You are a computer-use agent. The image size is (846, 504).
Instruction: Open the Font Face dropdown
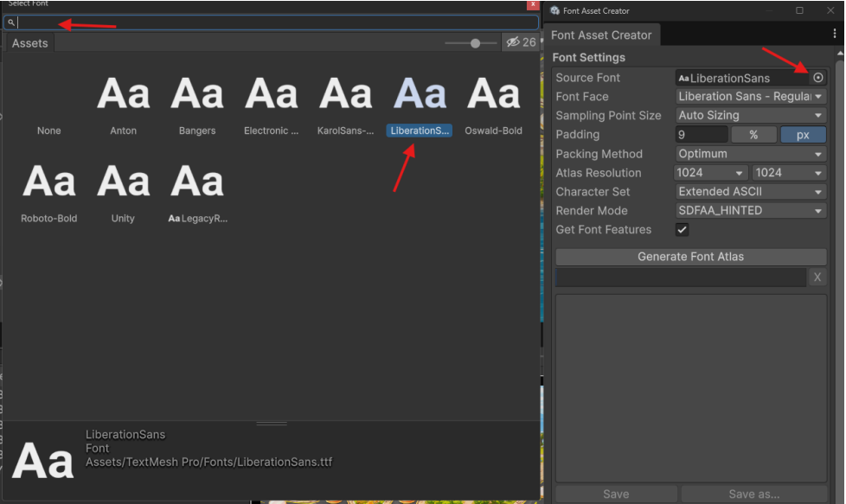tap(751, 97)
